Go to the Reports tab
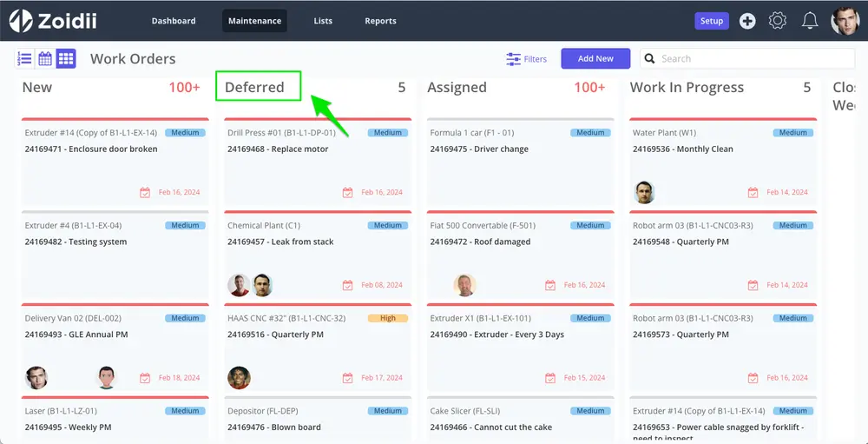 [380, 21]
